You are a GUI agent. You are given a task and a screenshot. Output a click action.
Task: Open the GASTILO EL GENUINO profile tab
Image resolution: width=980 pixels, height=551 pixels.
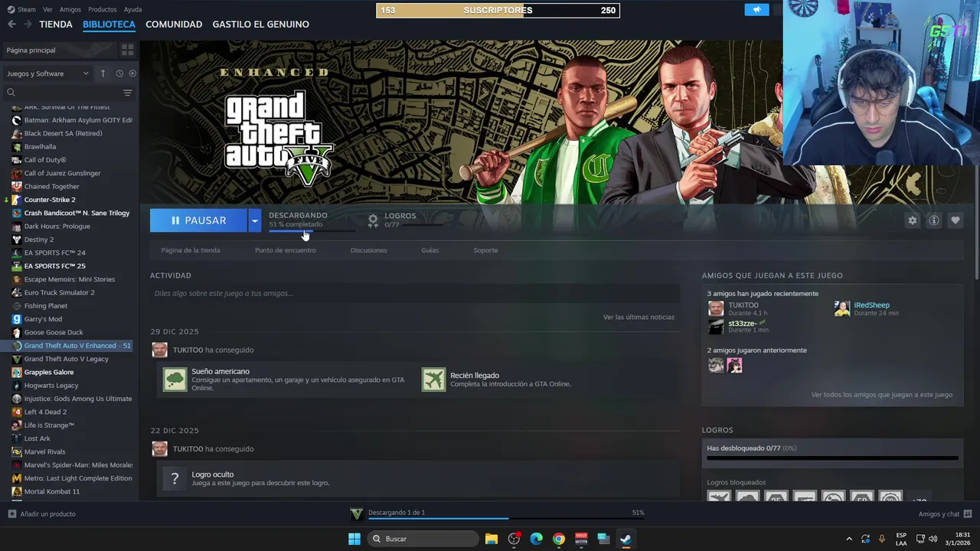point(261,24)
